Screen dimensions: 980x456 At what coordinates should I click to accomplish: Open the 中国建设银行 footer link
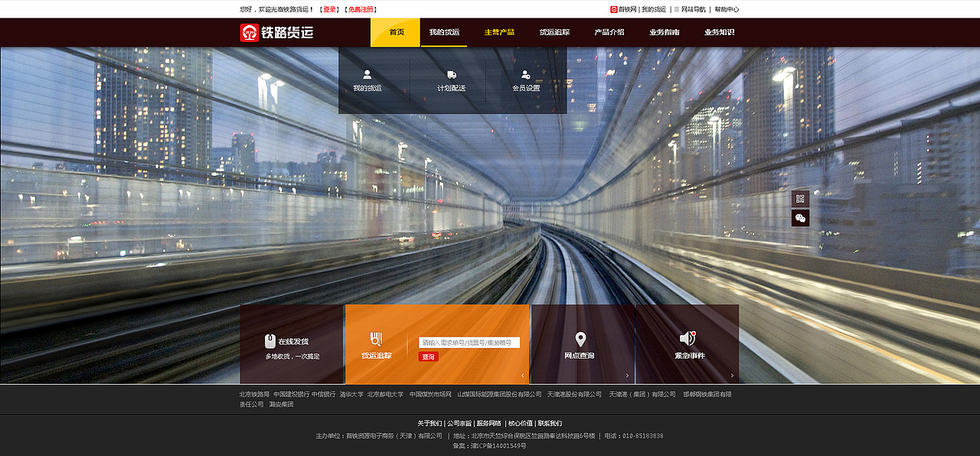(x=291, y=395)
